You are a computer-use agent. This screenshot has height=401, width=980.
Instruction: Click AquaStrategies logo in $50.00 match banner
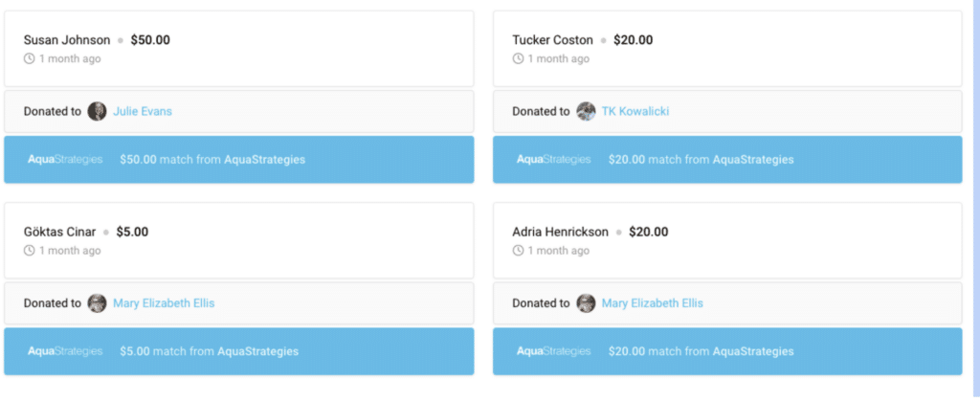[x=65, y=160]
